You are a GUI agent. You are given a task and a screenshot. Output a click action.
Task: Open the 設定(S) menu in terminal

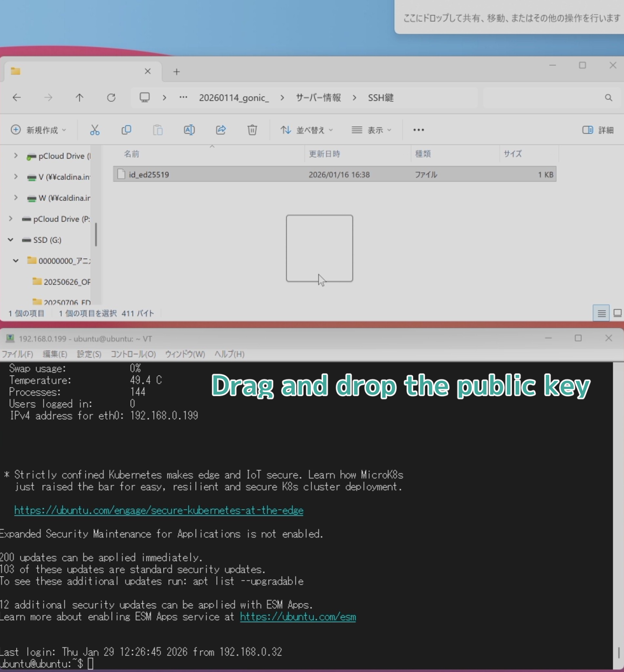[x=89, y=354]
